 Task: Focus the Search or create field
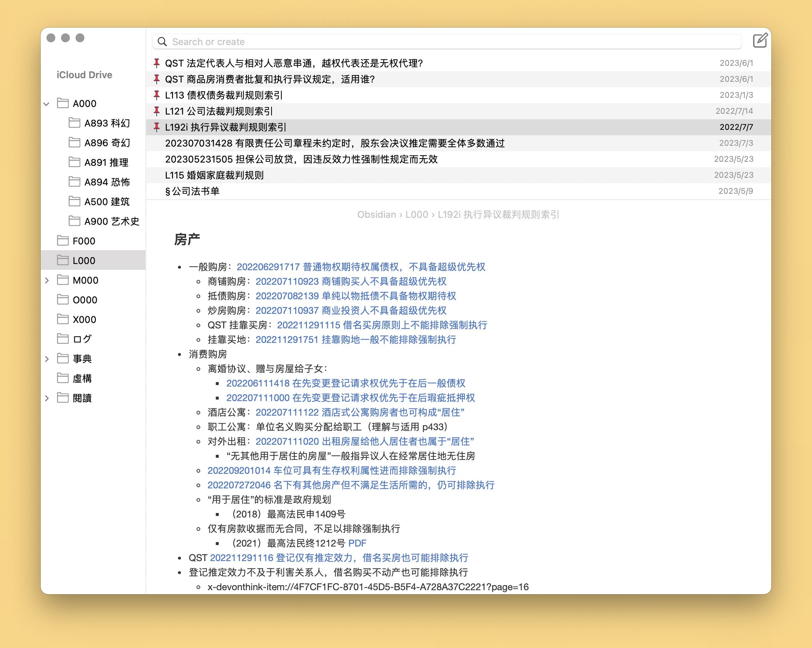447,41
